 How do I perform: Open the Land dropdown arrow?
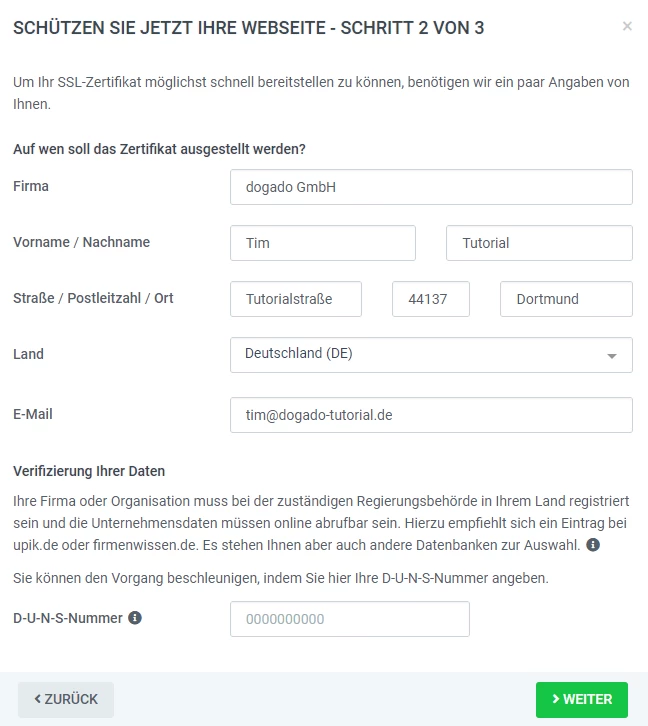point(612,355)
